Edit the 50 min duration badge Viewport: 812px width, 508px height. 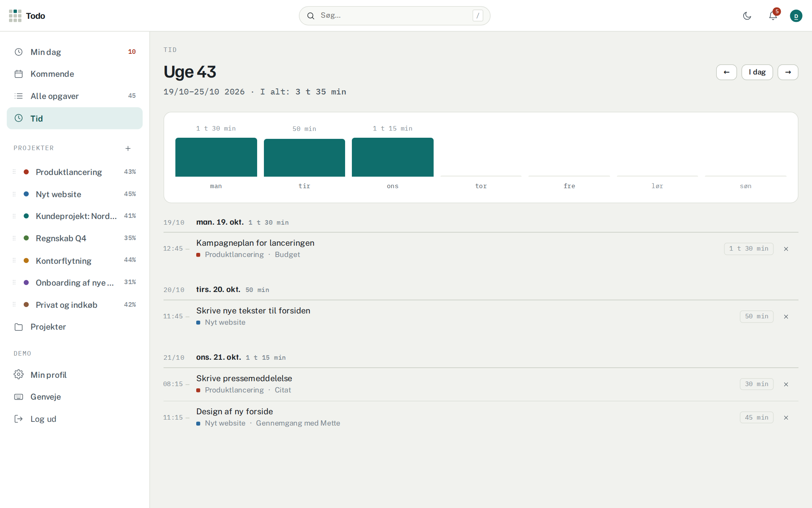tap(756, 316)
